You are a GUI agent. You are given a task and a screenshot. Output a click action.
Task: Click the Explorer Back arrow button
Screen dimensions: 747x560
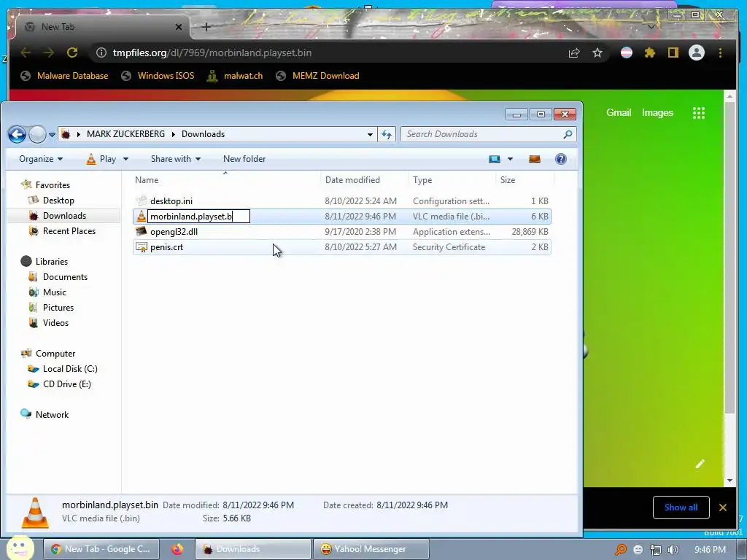pos(18,134)
